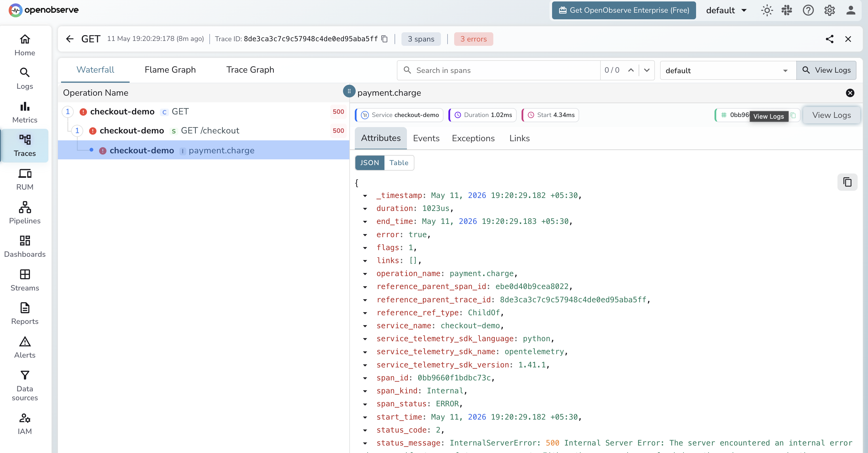Go back using the arrow next to GET
868x453 pixels.
point(69,39)
